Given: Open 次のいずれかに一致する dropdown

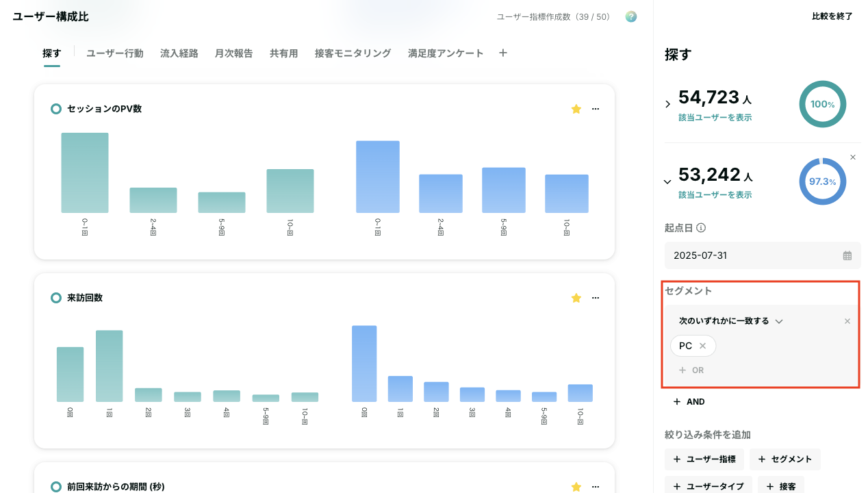Looking at the screenshot, I should click(730, 320).
